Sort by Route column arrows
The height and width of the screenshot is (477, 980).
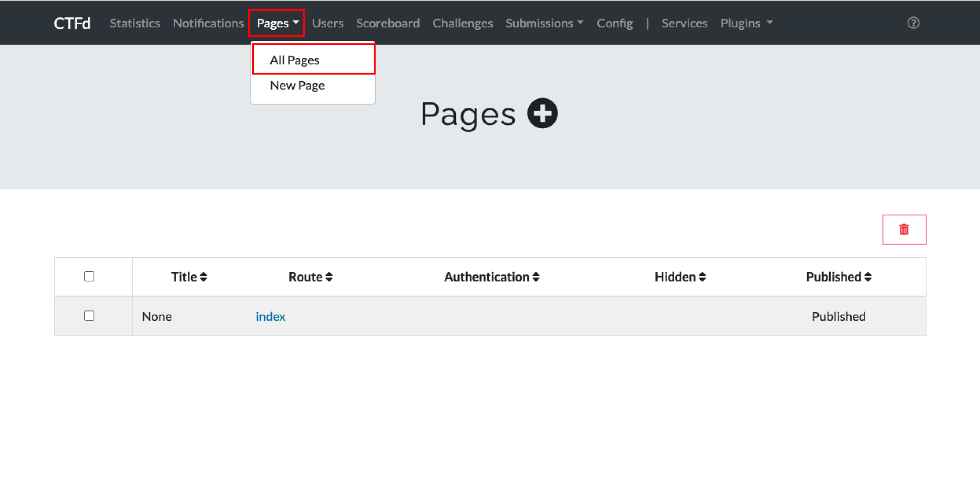pos(329,277)
